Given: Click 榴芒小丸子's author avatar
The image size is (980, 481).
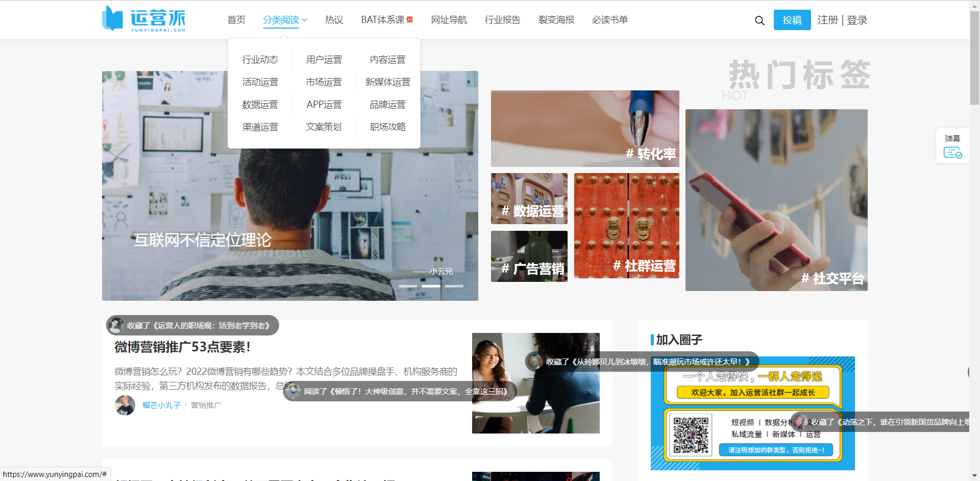Looking at the screenshot, I should (x=125, y=405).
